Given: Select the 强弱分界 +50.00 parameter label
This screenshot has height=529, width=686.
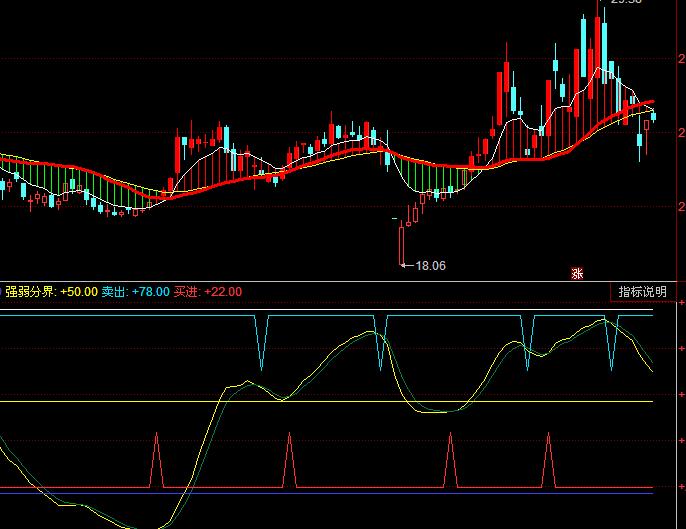Looking at the screenshot, I should tap(51, 292).
